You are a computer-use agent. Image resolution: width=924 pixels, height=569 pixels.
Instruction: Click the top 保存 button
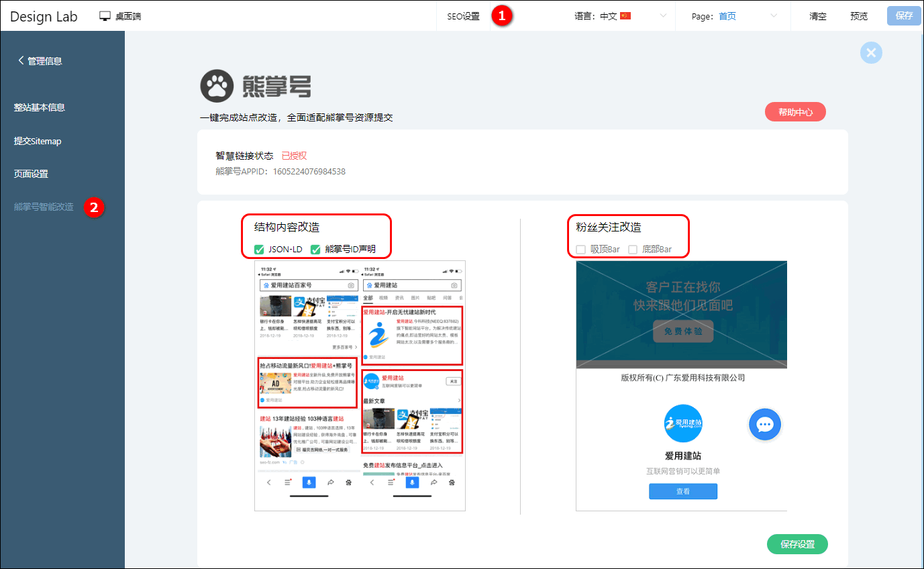[904, 16]
